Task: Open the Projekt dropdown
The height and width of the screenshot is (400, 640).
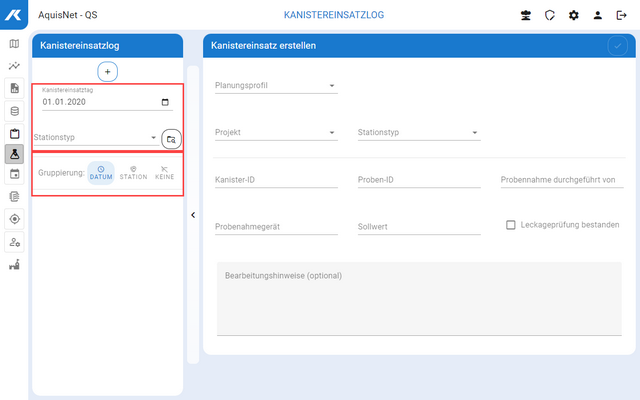Action: (x=276, y=132)
